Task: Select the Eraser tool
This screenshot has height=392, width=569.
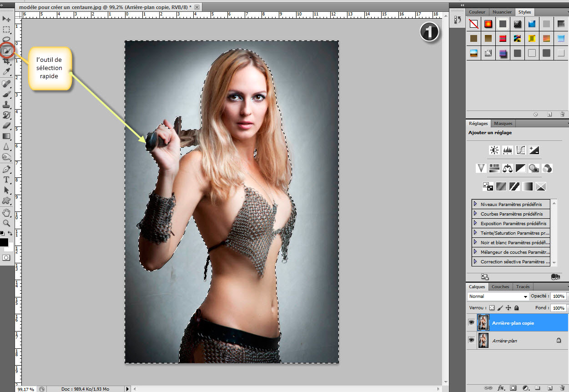Action: (x=6, y=126)
